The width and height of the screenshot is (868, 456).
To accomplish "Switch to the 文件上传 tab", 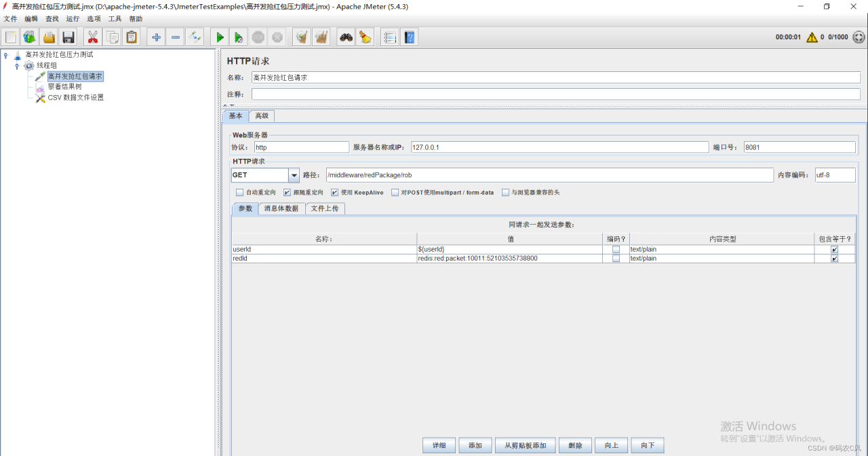I will (325, 209).
